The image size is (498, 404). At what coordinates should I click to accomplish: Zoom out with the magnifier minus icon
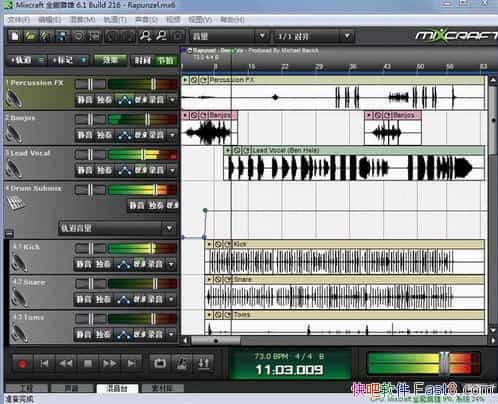[162, 36]
